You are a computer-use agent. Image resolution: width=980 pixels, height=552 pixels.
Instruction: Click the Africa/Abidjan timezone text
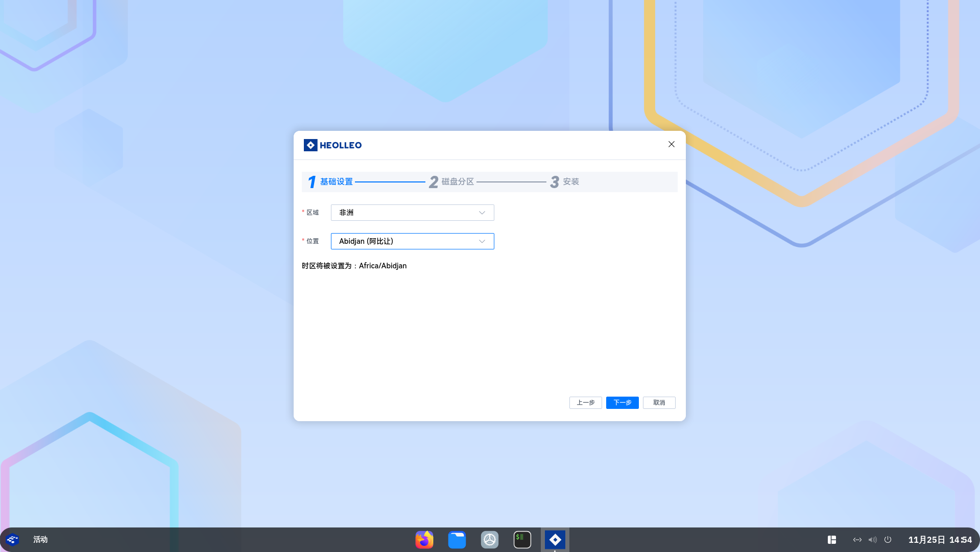[x=383, y=266]
